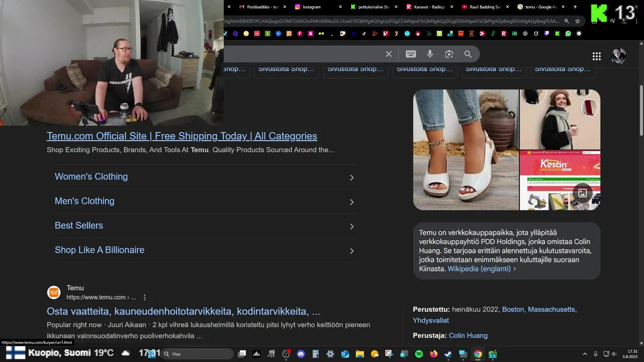Open the more images icon on thumbnails
Viewport: 644px width, 362px height.
(x=582, y=193)
